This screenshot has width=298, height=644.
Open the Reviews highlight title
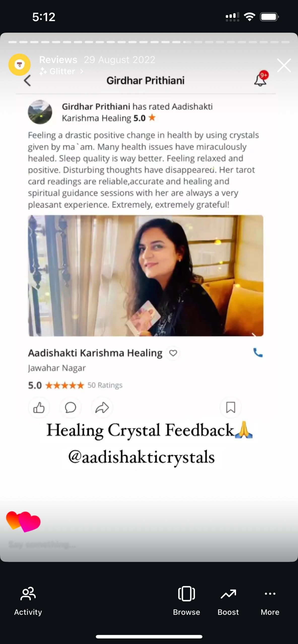tap(58, 60)
